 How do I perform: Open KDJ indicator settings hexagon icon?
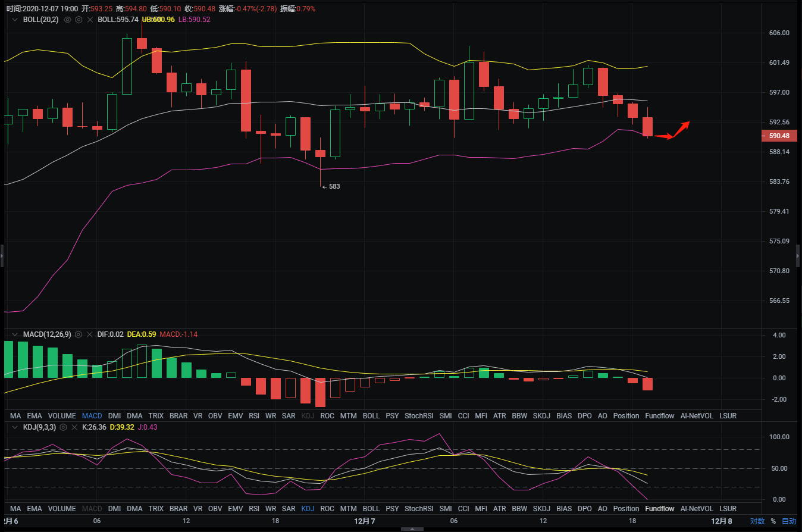point(63,427)
